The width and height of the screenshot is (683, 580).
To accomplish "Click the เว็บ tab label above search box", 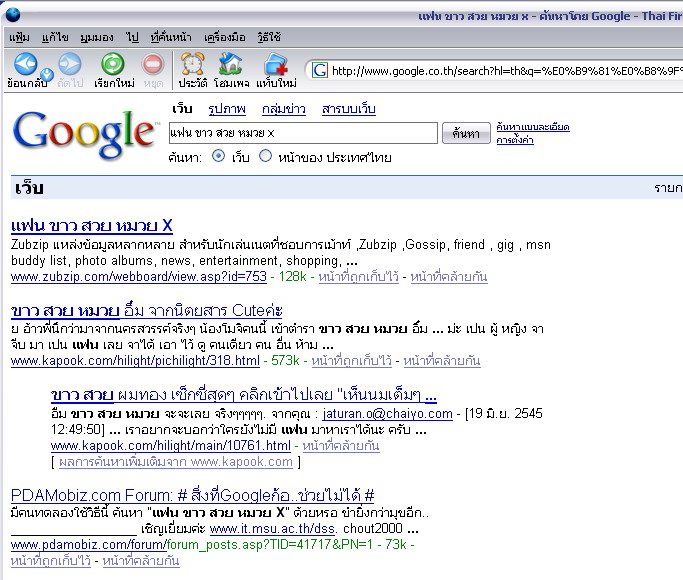I will point(182,108).
